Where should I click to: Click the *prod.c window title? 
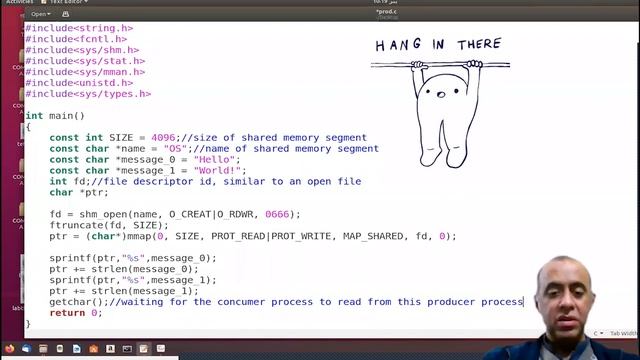386,12
